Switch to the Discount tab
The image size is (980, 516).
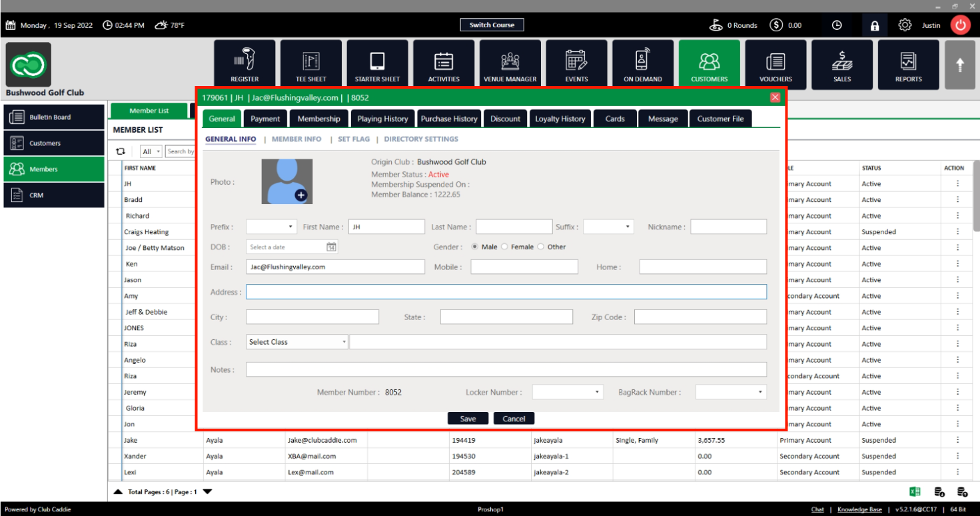click(x=506, y=119)
